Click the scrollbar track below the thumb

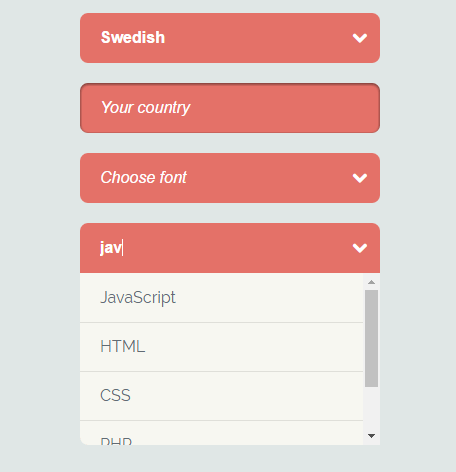tap(371, 408)
